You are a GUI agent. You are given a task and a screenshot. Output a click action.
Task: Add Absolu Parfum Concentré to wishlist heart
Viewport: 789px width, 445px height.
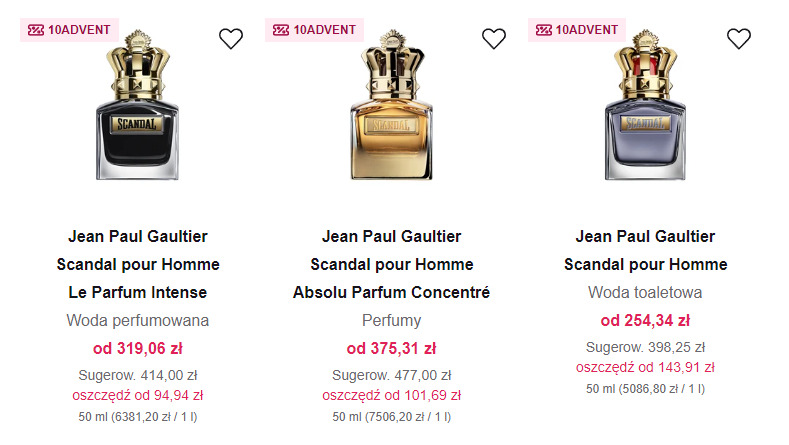pyautogui.click(x=494, y=39)
